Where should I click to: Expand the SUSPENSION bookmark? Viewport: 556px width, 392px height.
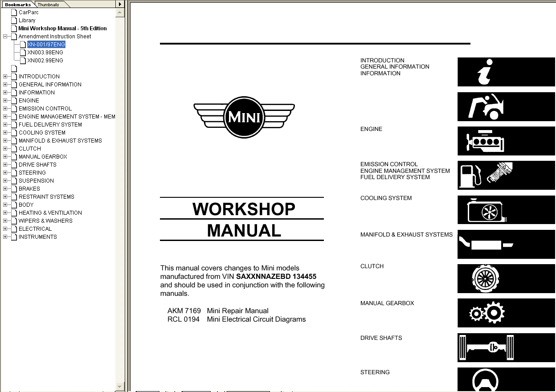[x=5, y=181]
